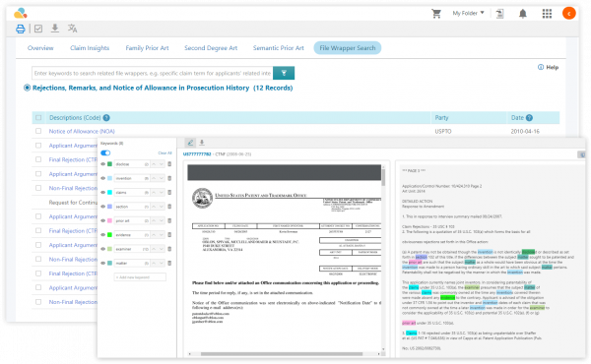Go to previous match of 'examiner' keyword

point(154,249)
